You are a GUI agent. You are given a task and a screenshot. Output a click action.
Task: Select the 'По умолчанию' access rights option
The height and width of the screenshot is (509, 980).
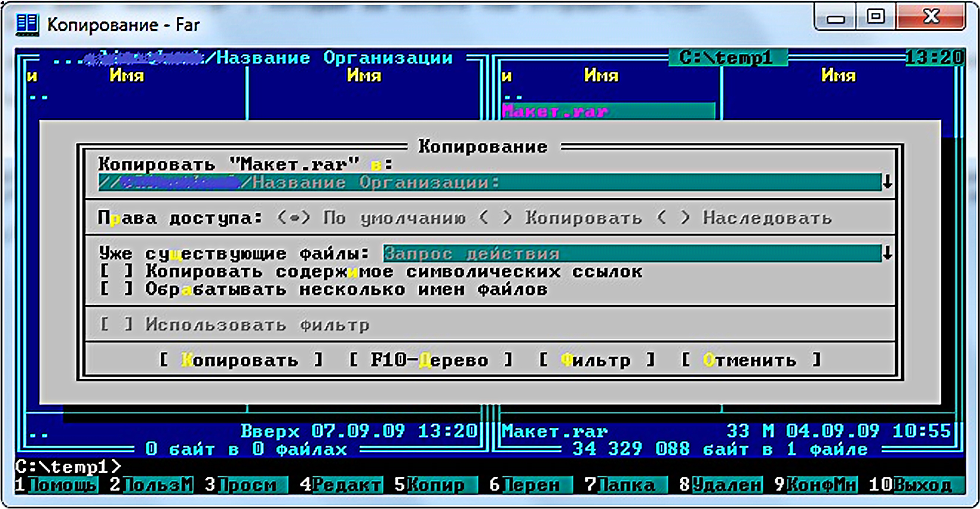coord(371,218)
